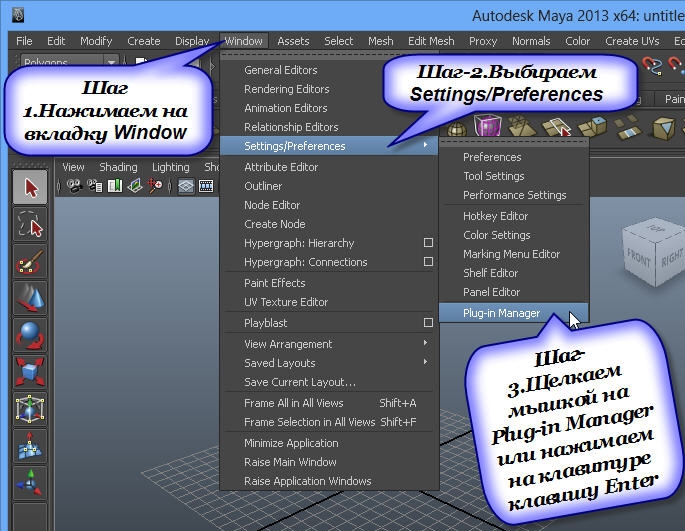The width and height of the screenshot is (685, 531).
Task: Click the 2D pan/zoom icon in panel toolbar
Action: pyautogui.click(x=155, y=186)
